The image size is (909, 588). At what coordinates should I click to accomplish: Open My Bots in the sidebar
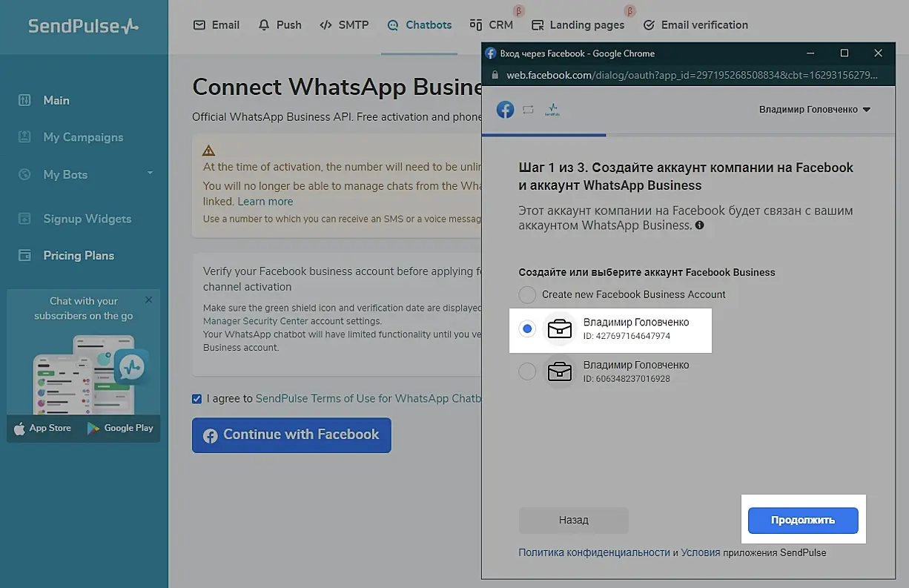(65, 175)
